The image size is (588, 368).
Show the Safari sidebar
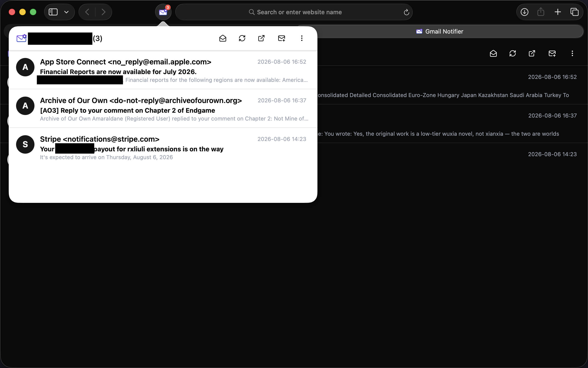pos(53,12)
